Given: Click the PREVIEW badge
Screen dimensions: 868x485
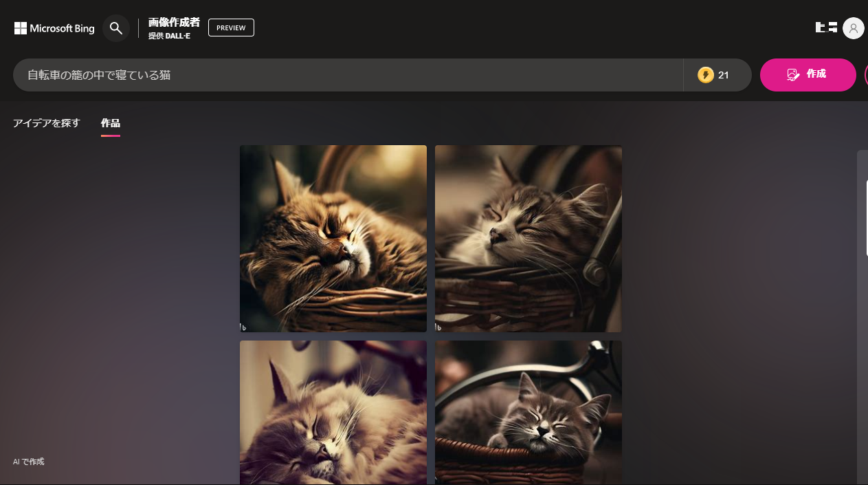Looking at the screenshot, I should tap(231, 28).
